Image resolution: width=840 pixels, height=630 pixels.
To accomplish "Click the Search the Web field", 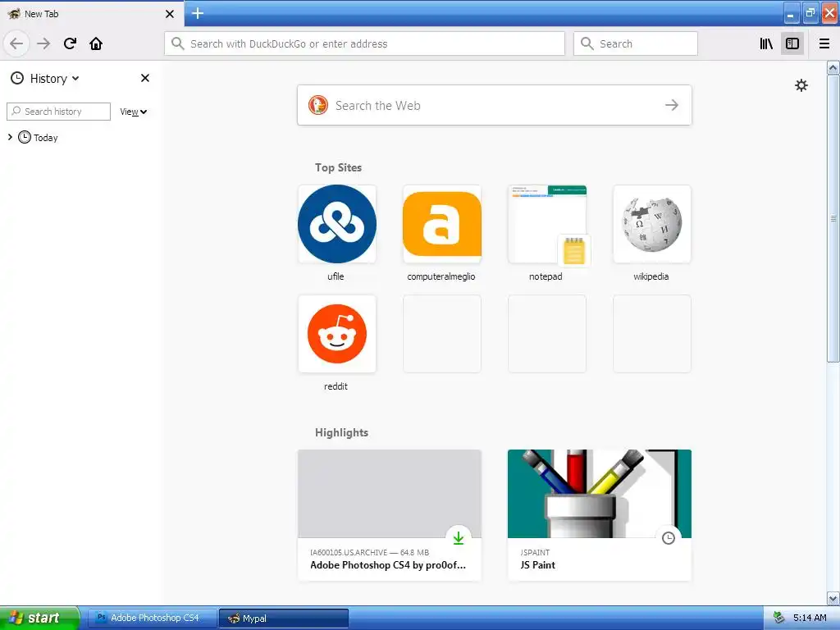I will tap(494, 105).
